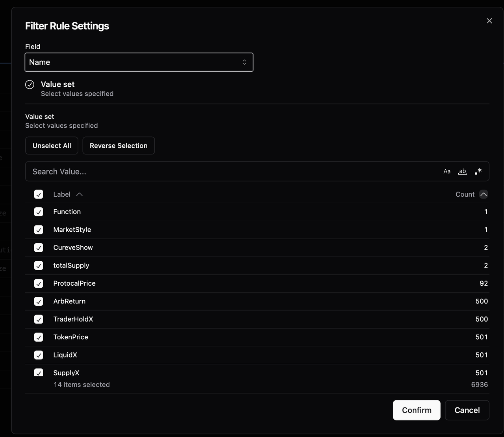This screenshot has width=504, height=437.
Task: Close the Filter Rule Settings dialog
Action: [x=489, y=21]
